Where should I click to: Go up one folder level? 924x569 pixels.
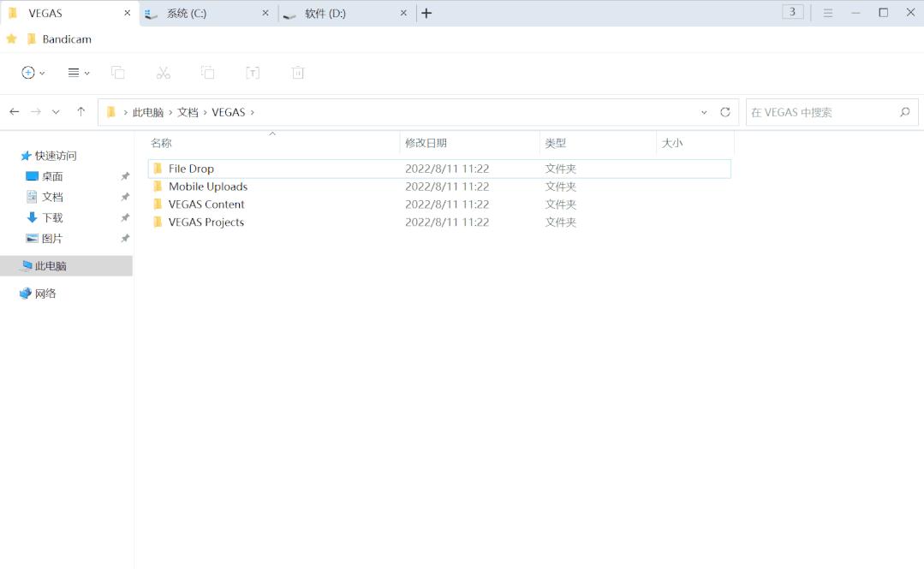[80, 112]
